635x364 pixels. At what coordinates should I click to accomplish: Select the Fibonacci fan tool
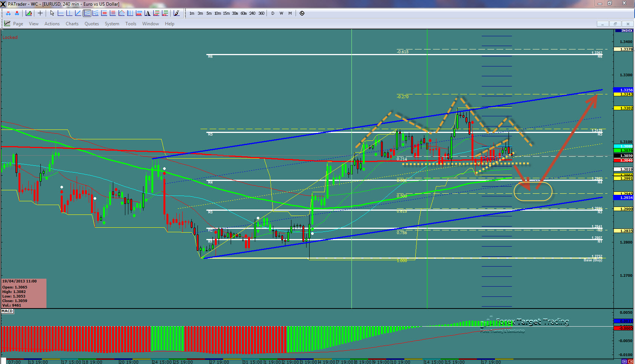(x=122, y=13)
